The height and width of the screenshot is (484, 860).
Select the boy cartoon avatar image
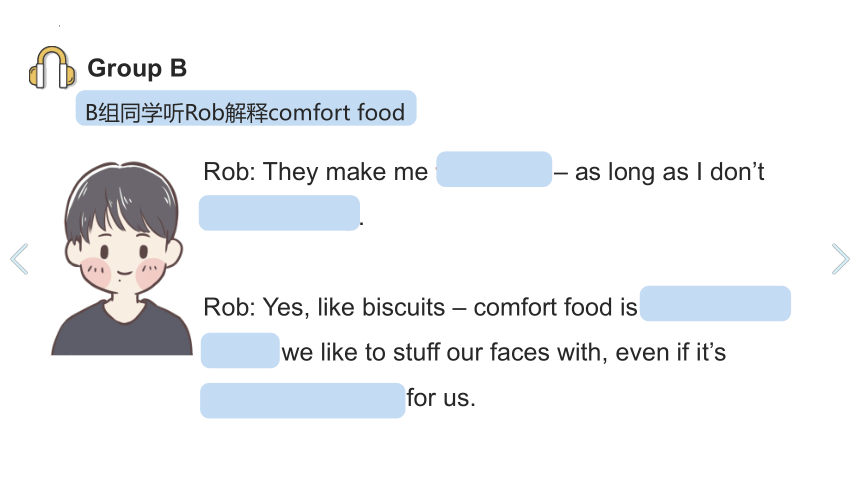click(x=122, y=258)
